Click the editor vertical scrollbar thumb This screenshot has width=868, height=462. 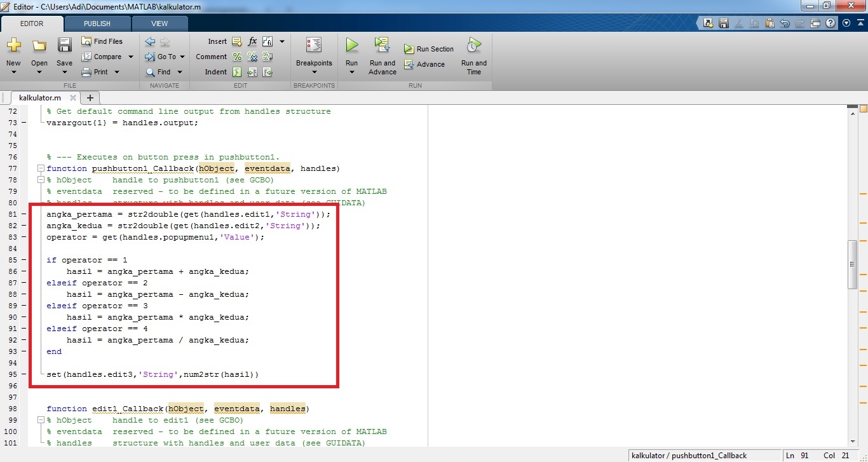pos(852,265)
